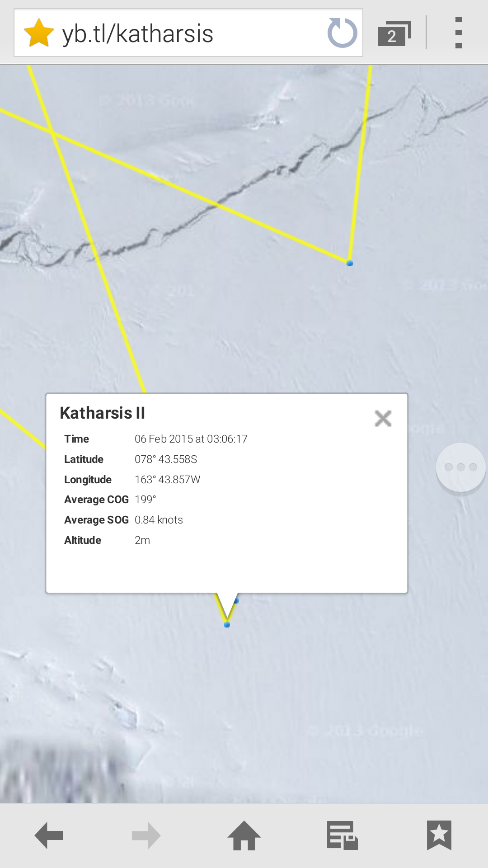Open bookmarks list from bottom bar
Screen dimensions: 488x868
pos(439,835)
